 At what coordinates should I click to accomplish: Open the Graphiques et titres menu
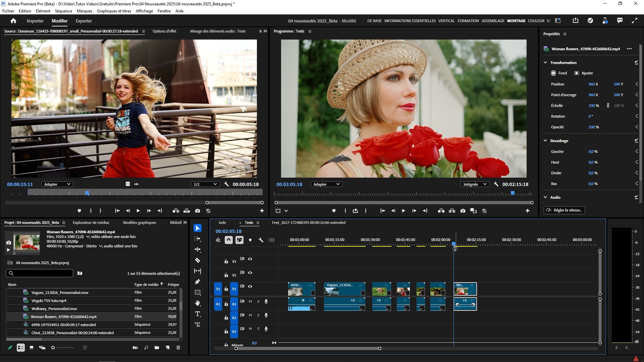[x=114, y=11]
